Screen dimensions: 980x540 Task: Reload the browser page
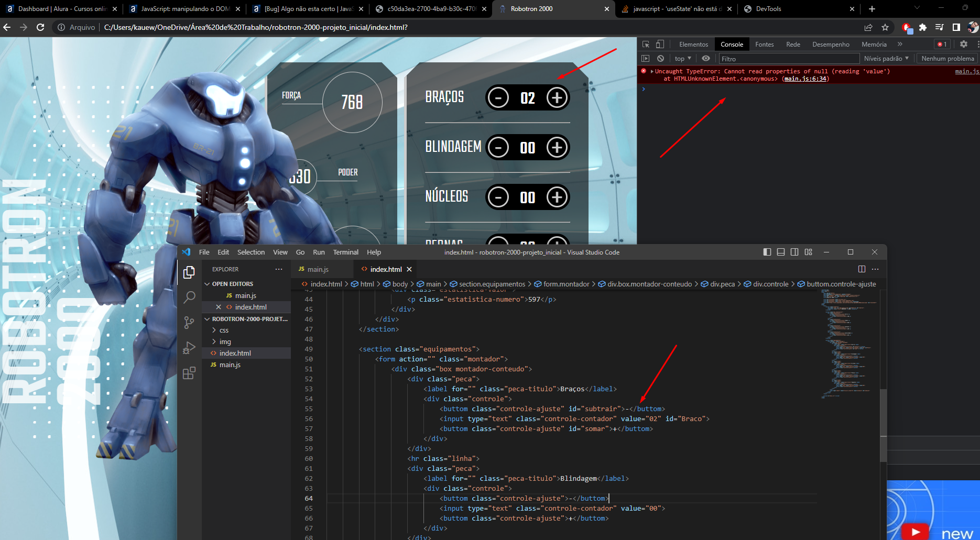(x=40, y=27)
